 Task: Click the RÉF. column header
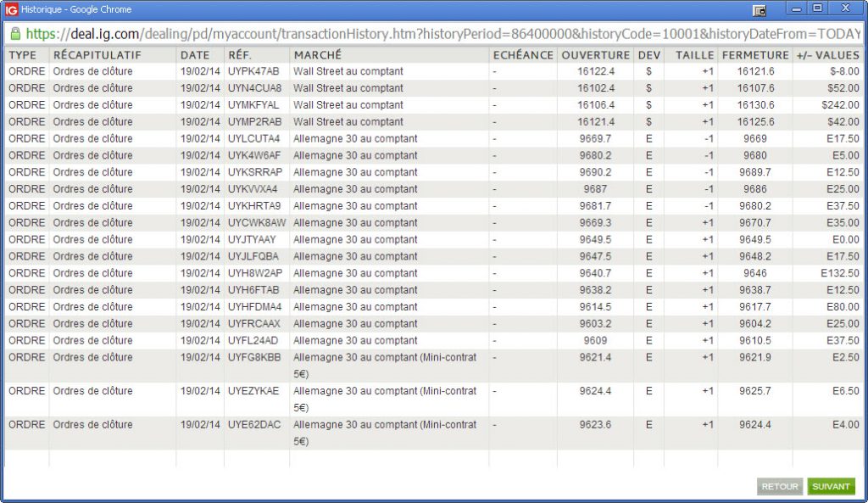tap(240, 55)
